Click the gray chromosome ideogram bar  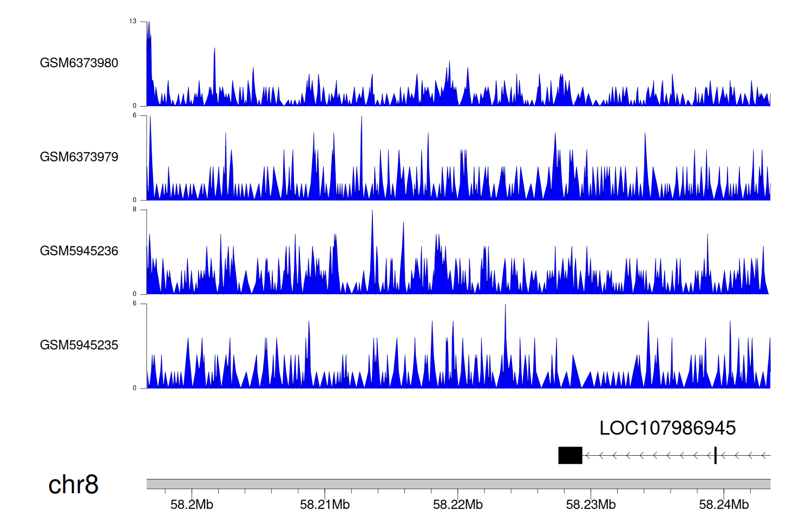458,484
